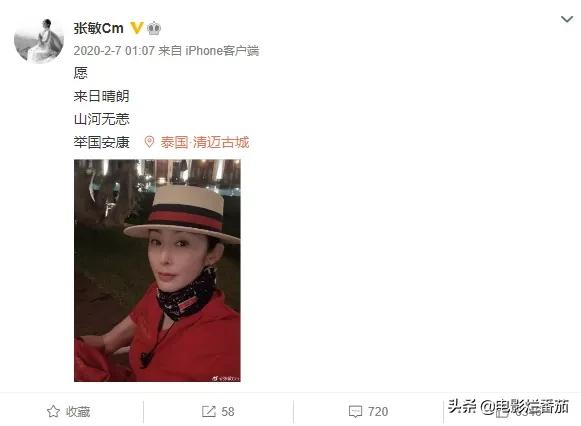Image resolution: width=581 pixels, height=426 pixels.
Task: Click the star icon beside 收藏
Action: (53, 412)
